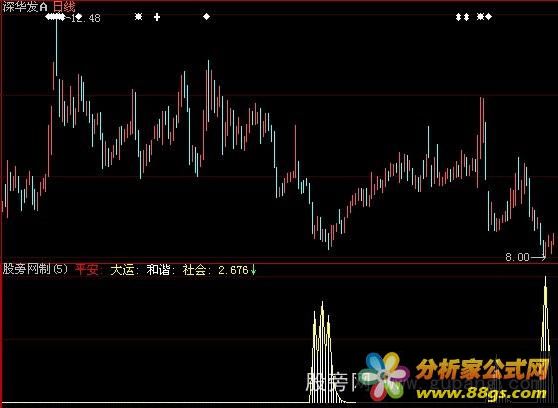Click the first asterisk marker near the plus sign
The image size is (558, 408).
[x=138, y=16]
